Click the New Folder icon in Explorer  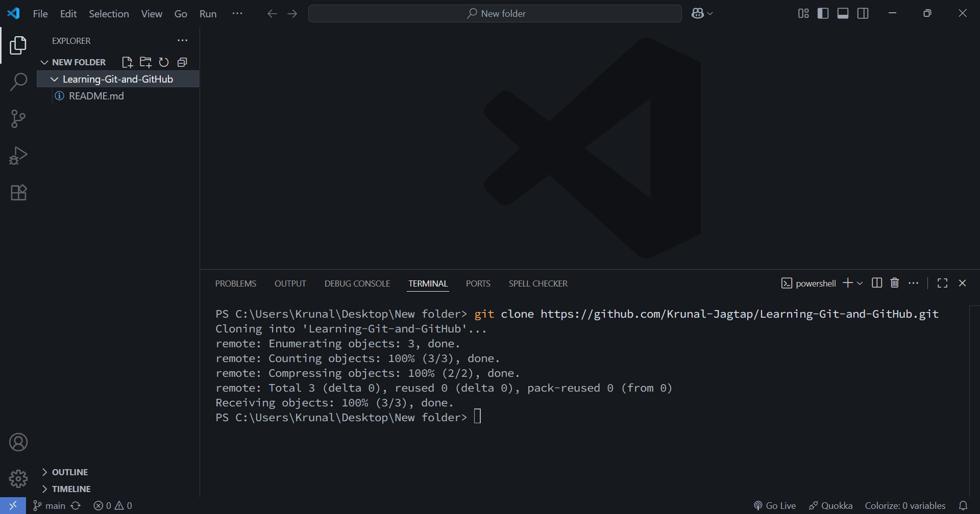click(145, 62)
